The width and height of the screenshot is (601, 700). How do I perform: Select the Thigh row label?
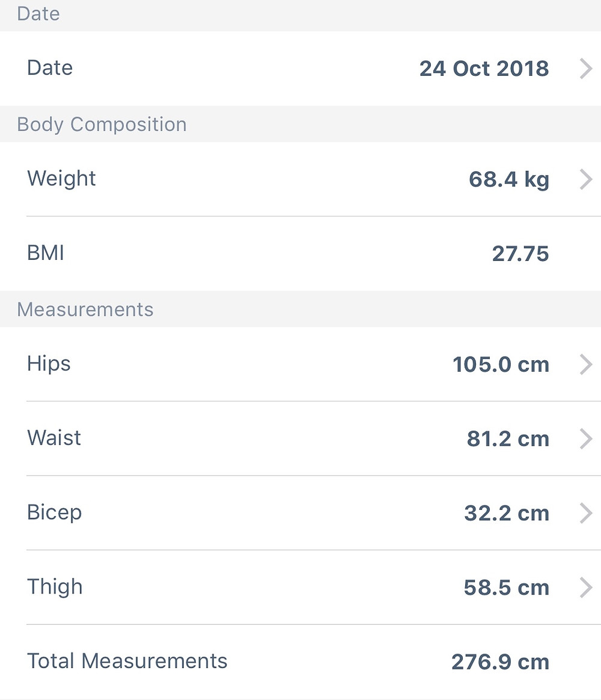click(x=55, y=587)
